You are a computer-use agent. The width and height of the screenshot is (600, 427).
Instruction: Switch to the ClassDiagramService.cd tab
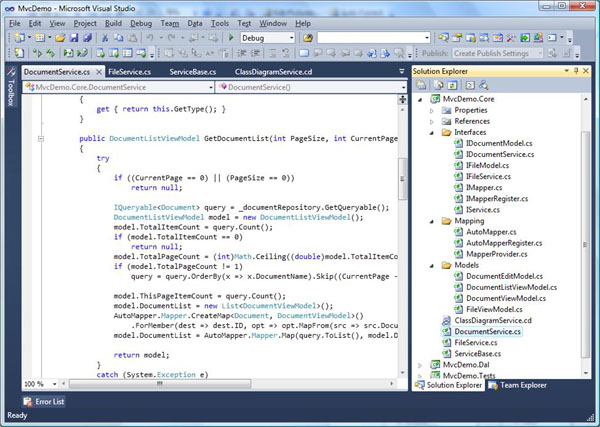coord(273,72)
